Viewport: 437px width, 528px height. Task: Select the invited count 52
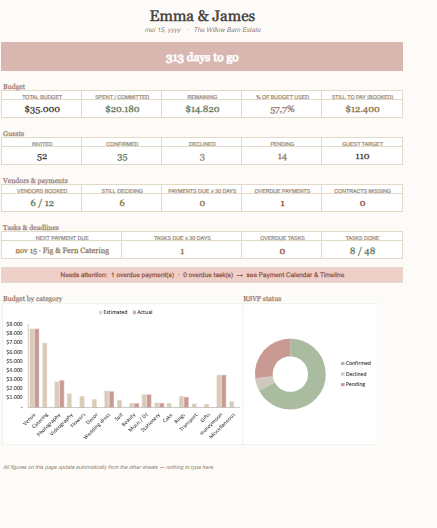[42, 157]
